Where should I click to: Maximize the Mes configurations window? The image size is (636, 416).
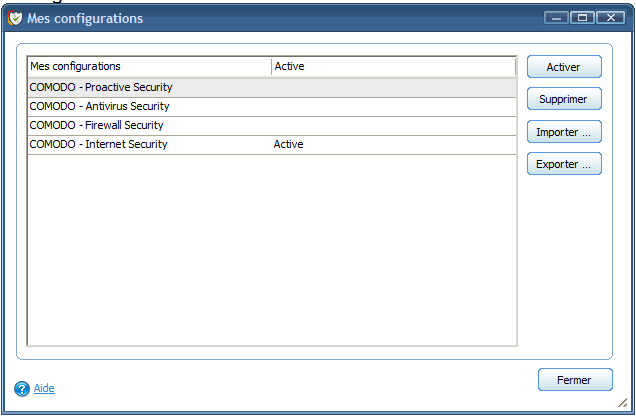[582, 18]
